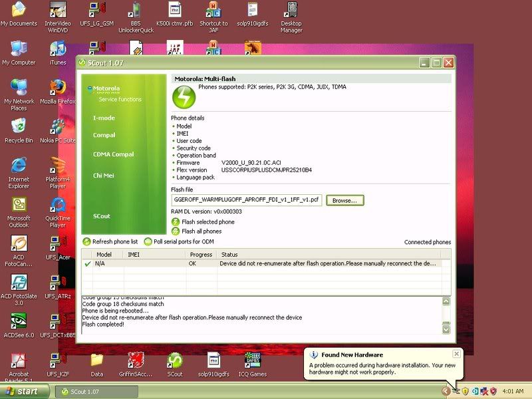Switch to the I-mode section
The image size is (532, 399).
click(104, 118)
